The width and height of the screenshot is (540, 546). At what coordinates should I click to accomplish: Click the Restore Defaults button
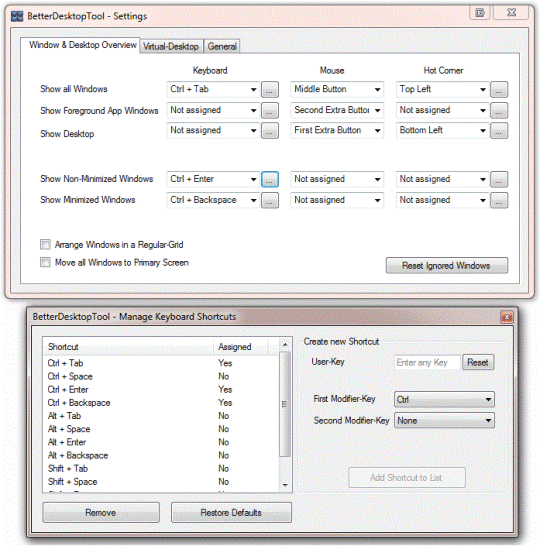(x=231, y=513)
